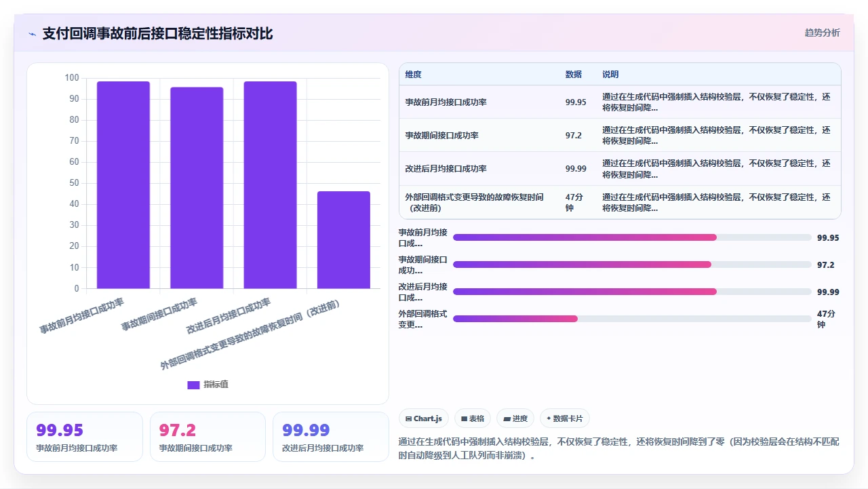This screenshot has height=489, width=868.
Task: Click the lightning icon beside the dashboard title
Action: (x=33, y=34)
